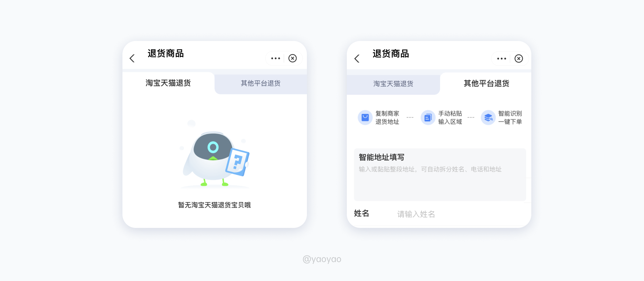The image size is (644, 281).
Task: Go back using left panel's back arrow
Action: tap(132, 58)
